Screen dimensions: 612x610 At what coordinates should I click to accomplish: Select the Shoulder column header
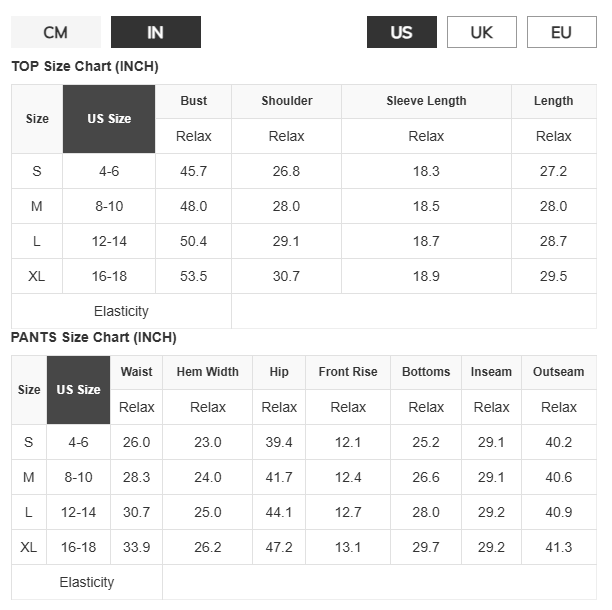tap(286, 101)
